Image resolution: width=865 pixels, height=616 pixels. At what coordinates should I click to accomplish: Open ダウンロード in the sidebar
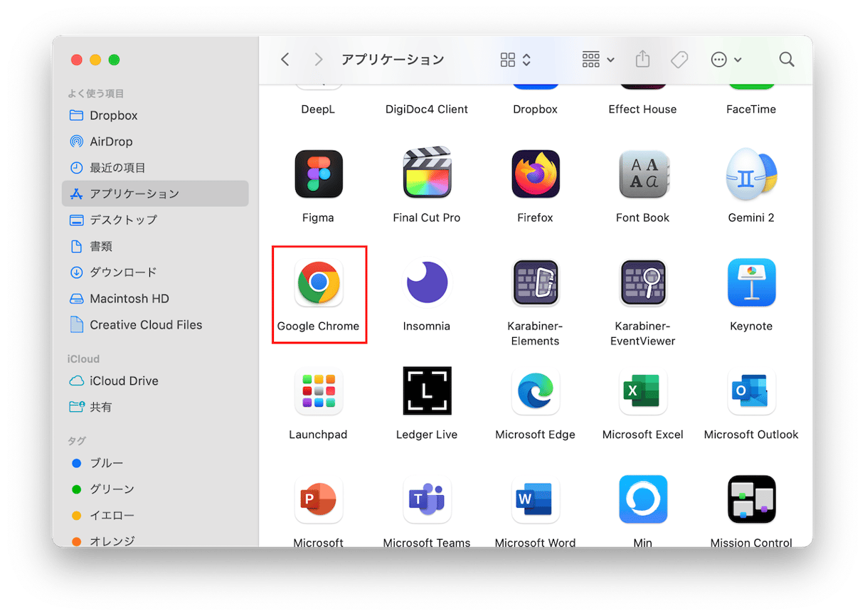155,272
